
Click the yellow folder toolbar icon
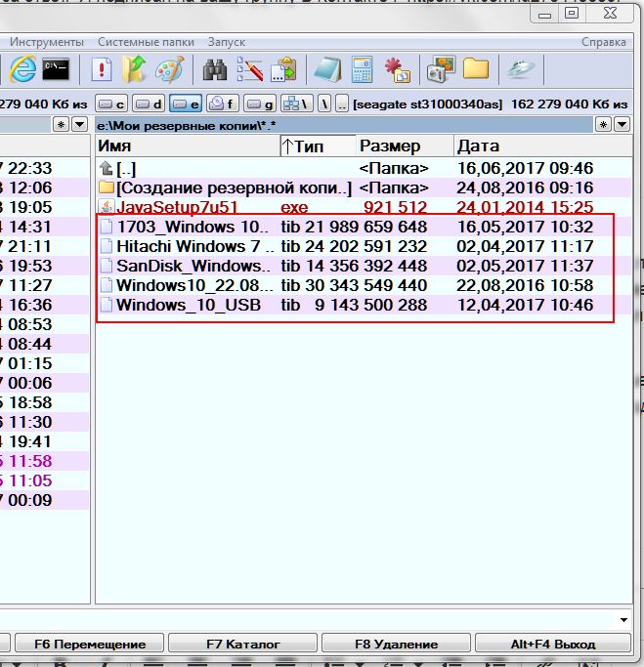[x=476, y=69]
